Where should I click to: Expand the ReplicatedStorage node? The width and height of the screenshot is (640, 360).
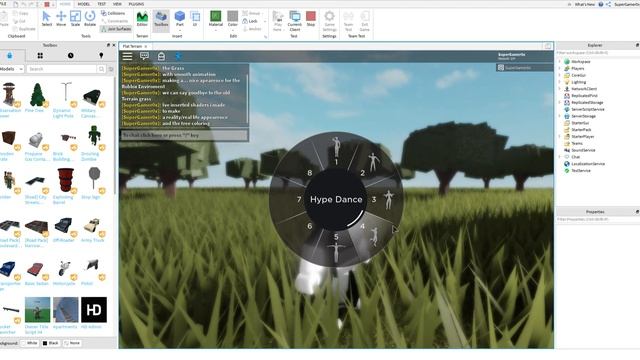click(560, 102)
